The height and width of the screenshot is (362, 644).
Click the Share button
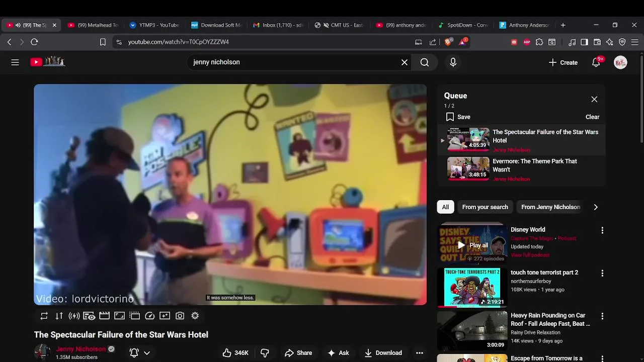point(298,353)
